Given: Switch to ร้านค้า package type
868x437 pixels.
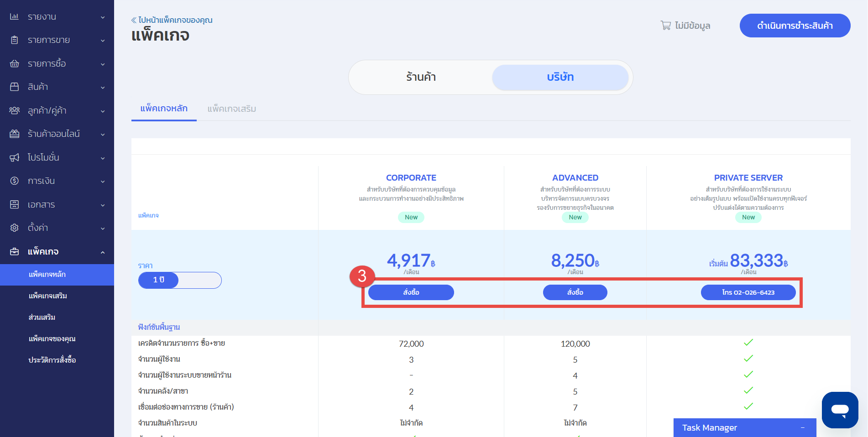Looking at the screenshot, I should pos(421,77).
